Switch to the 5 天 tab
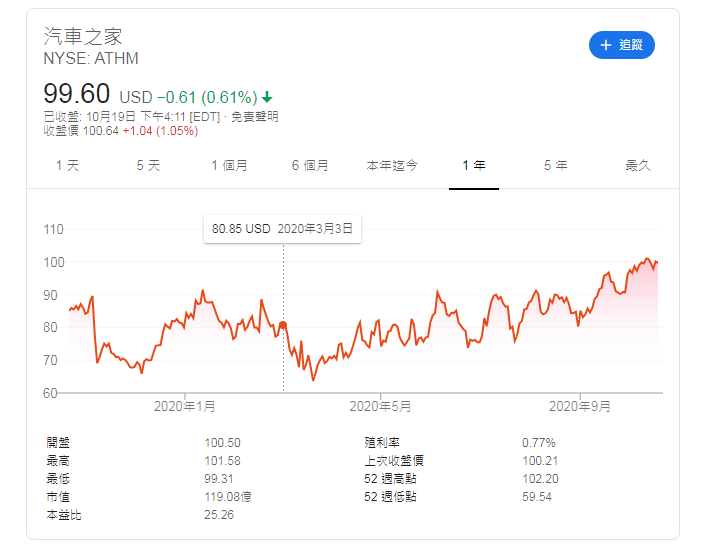 point(148,165)
